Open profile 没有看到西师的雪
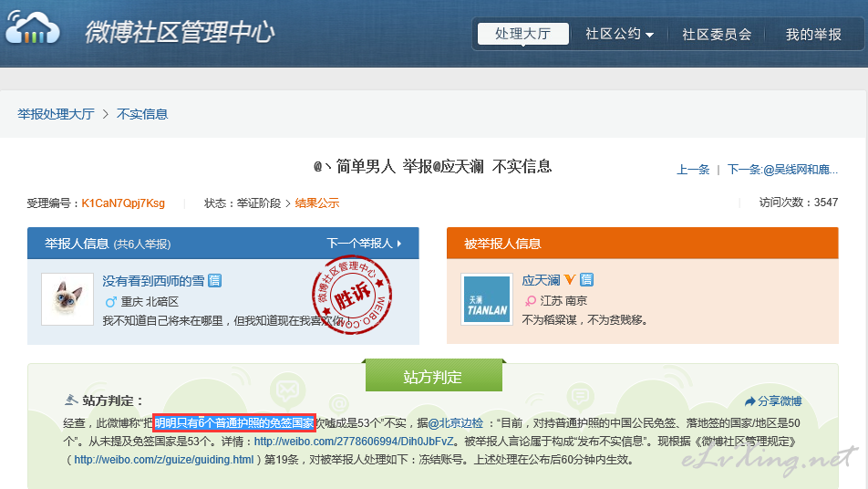Screen dimensions: 868x489 pyautogui.click(x=153, y=281)
